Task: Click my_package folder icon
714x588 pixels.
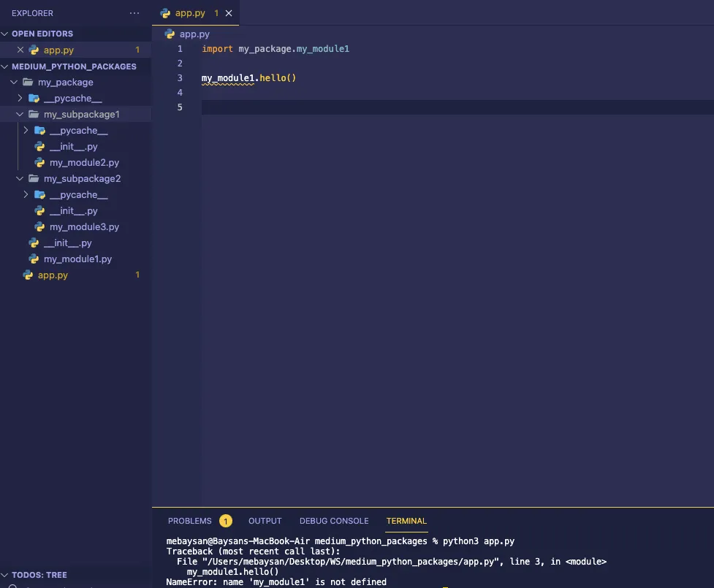Action: tap(29, 82)
